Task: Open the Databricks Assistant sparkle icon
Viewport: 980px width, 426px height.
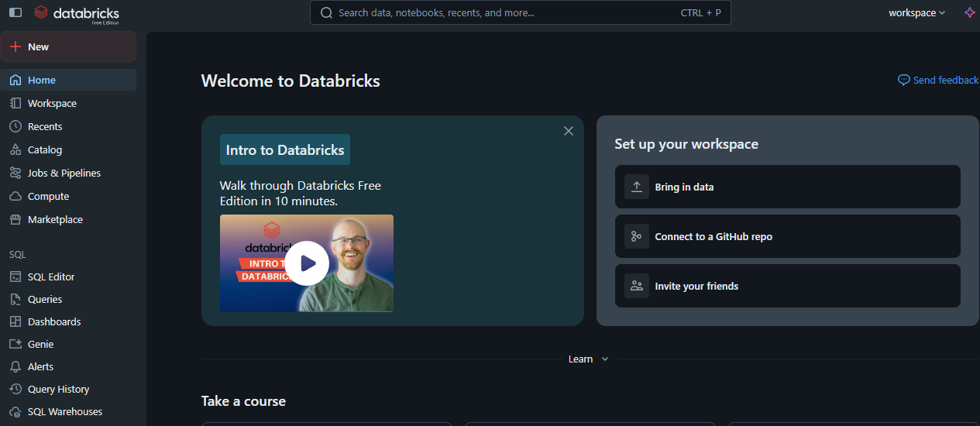Action: pyautogui.click(x=968, y=12)
